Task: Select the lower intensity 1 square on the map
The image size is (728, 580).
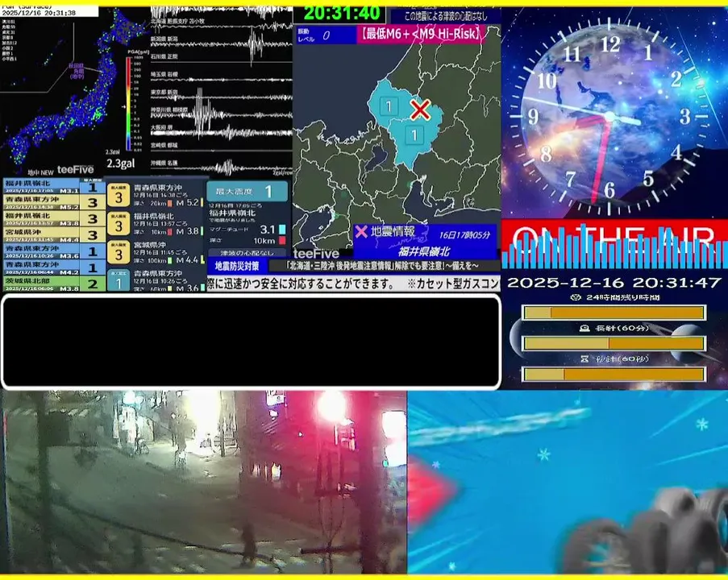Action: coord(414,135)
